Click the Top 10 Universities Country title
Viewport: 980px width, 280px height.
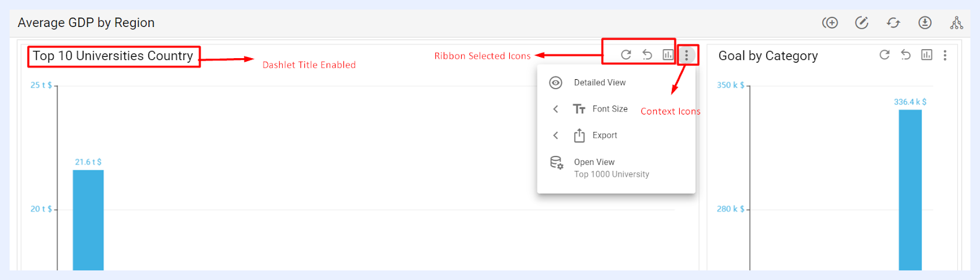[113, 56]
